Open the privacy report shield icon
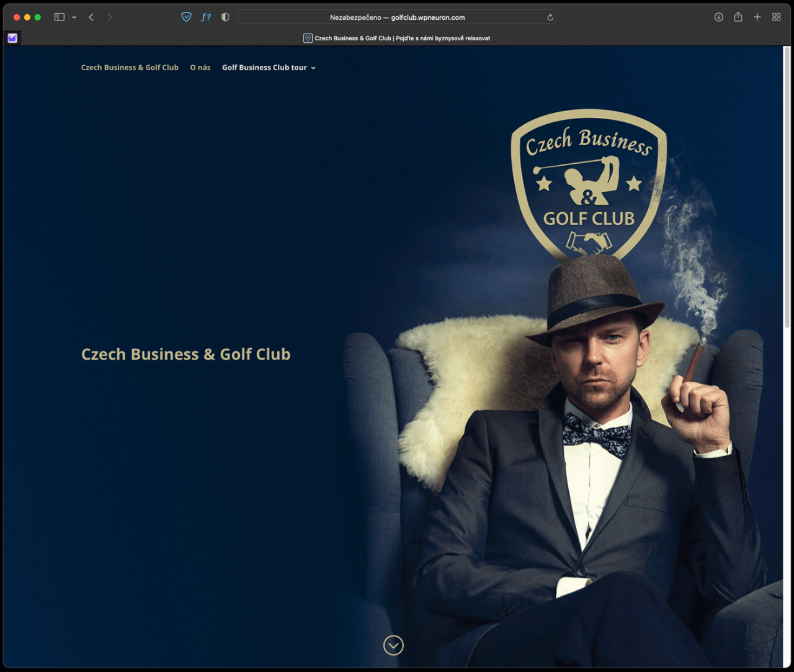The height and width of the screenshot is (672, 794). point(225,17)
